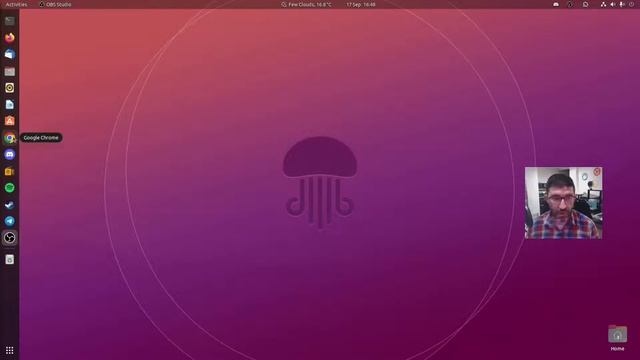Open the Terminal from the dock
The image size is (640, 360).
point(9,21)
